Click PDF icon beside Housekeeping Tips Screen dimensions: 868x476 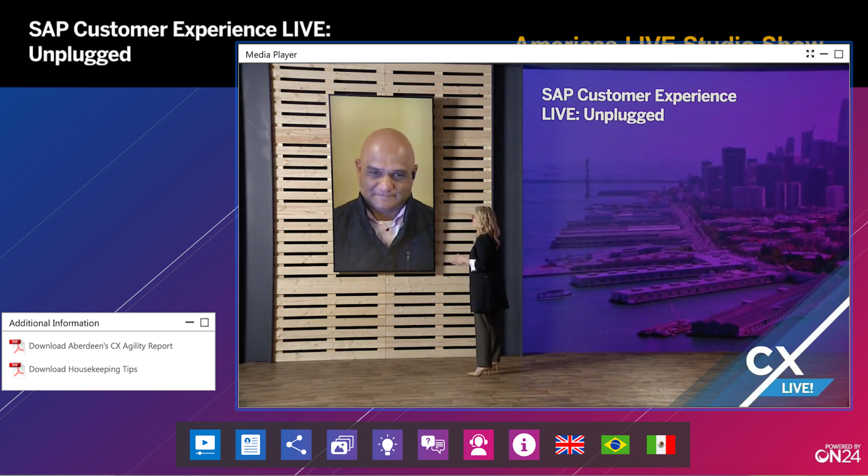[x=17, y=369]
